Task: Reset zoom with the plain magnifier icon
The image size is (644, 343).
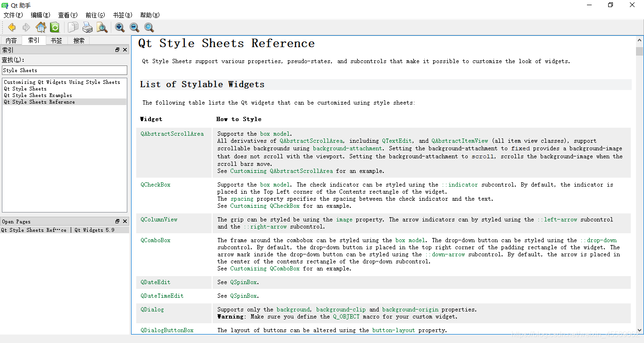Action: [x=149, y=27]
